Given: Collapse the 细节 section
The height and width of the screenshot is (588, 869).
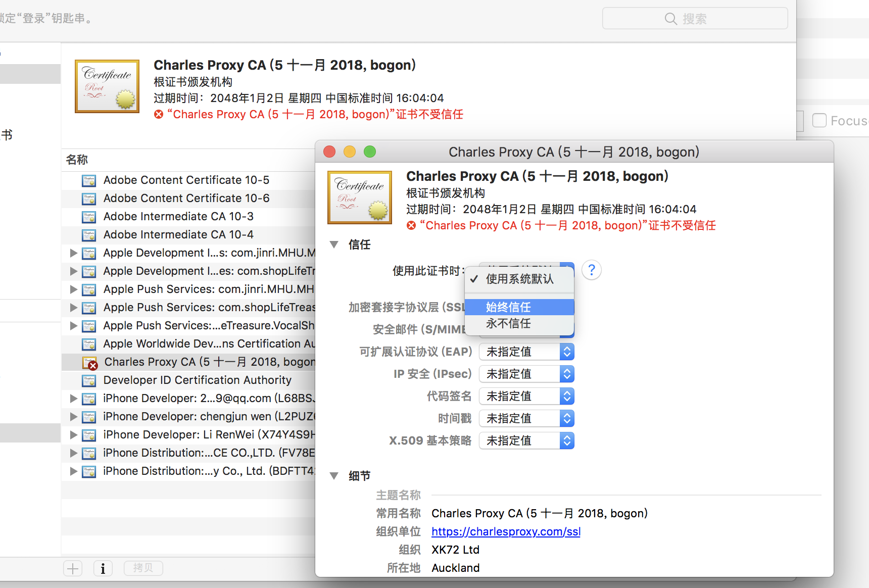Looking at the screenshot, I should tap(334, 476).
